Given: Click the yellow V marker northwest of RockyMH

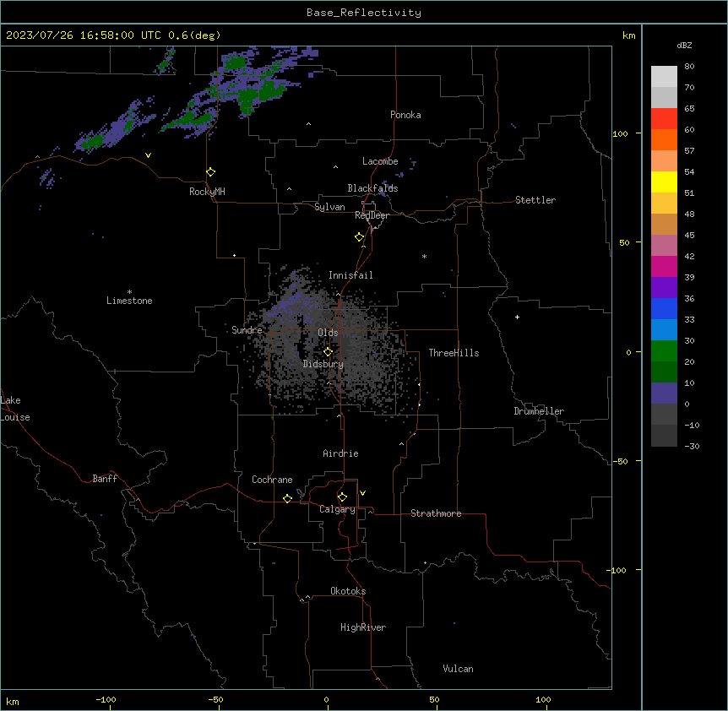Looking at the screenshot, I should [148, 155].
